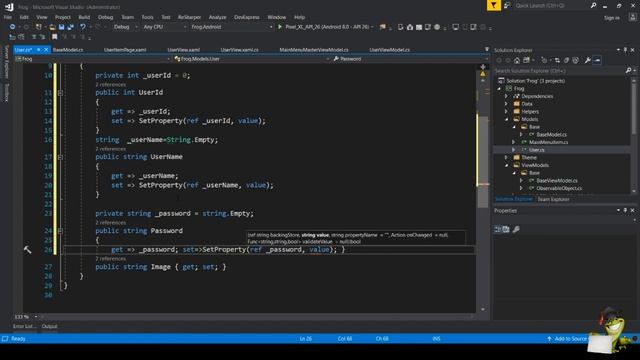Collapse the UserId property outlining box
The image size is (640, 360).
[60, 93]
